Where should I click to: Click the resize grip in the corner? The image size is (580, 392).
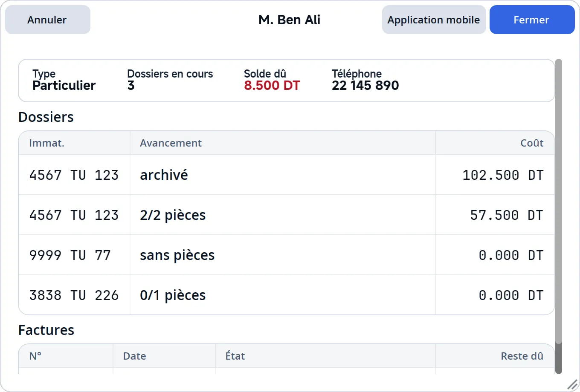572,384
